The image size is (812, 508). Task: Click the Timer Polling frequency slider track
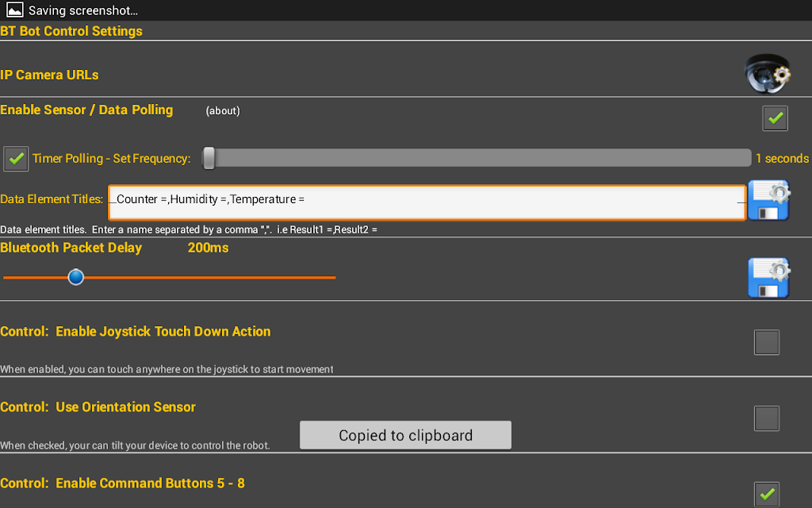click(x=476, y=158)
